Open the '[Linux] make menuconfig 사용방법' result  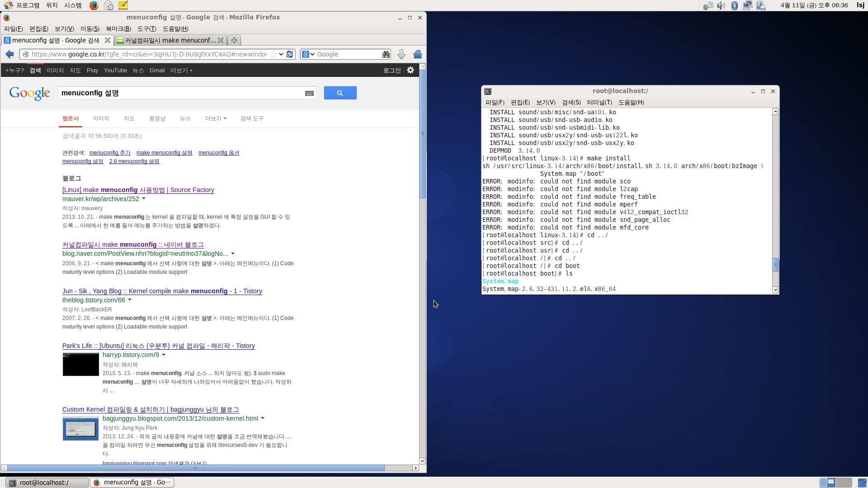pos(138,190)
